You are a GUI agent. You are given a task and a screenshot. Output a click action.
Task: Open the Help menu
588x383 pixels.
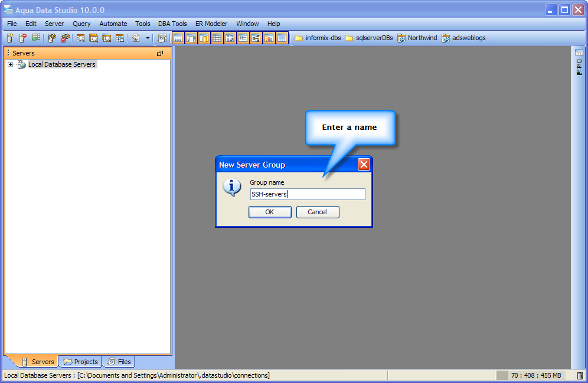[x=274, y=24]
